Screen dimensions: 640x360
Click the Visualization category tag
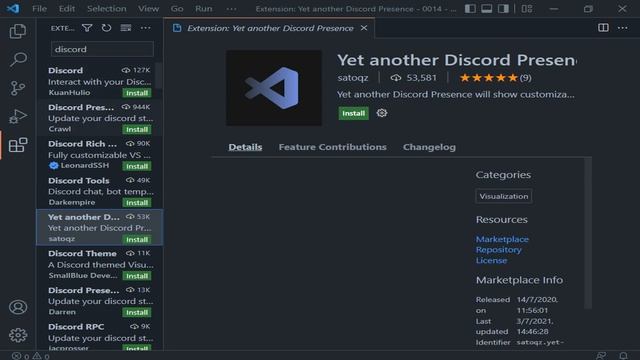[504, 196]
